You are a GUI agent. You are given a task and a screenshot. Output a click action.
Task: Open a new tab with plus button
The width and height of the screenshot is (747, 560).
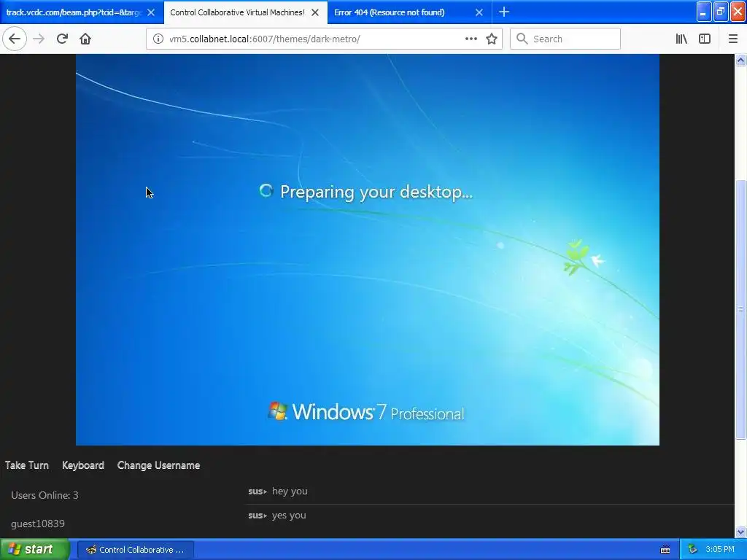click(x=504, y=12)
